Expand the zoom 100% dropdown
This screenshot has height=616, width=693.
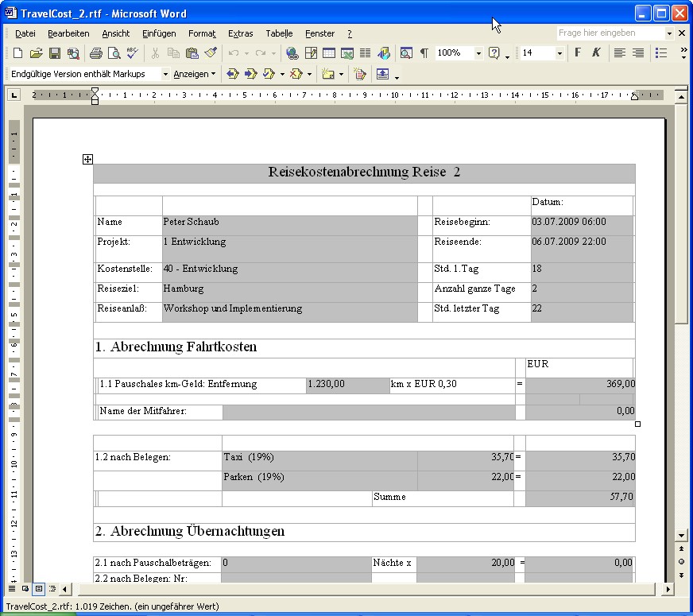[478, 53]
